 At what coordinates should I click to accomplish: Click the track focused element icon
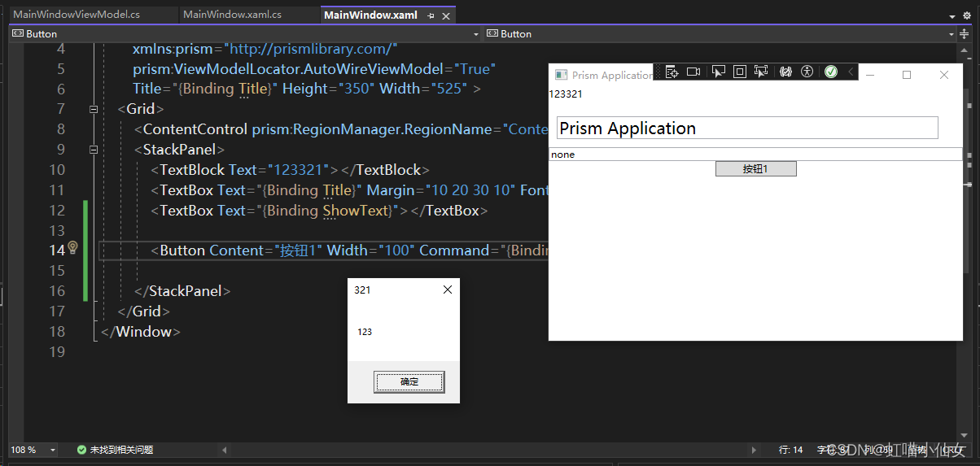click(x=761, y=72)
